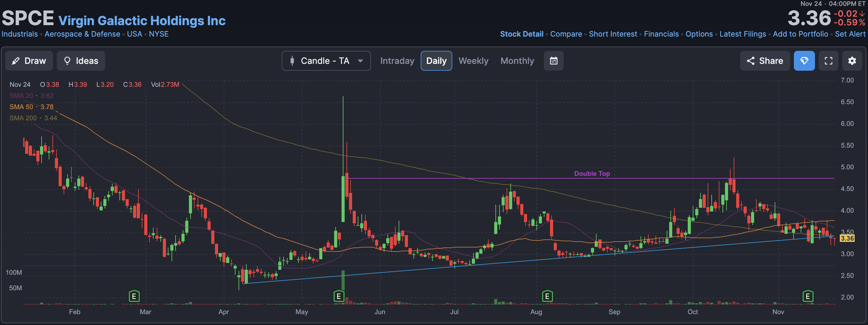Screen dimensions: 868x325
Task: Switch to the Monthly timeframe
Action: click(x=517, y=61)
